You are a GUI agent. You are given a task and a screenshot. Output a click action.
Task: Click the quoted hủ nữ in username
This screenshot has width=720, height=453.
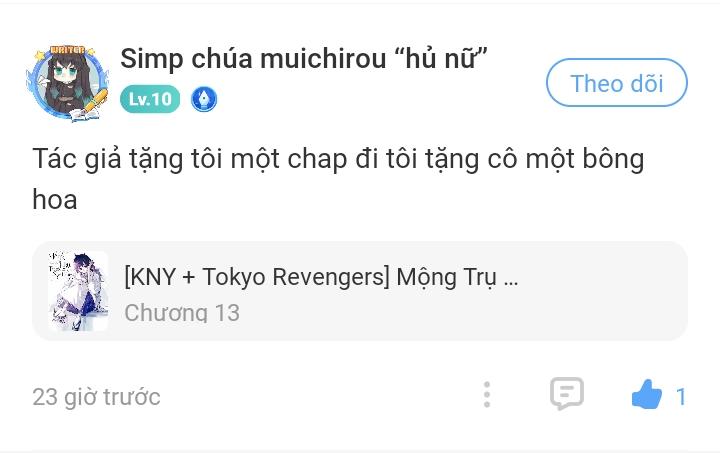pos(441,59)
